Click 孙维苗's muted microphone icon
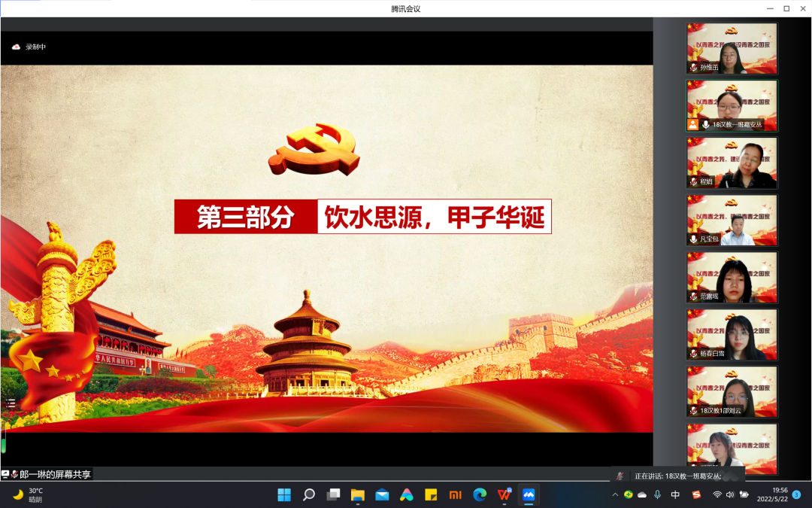Image resolution: width=812 pixels, height=508 pixels. click(693, 68)
